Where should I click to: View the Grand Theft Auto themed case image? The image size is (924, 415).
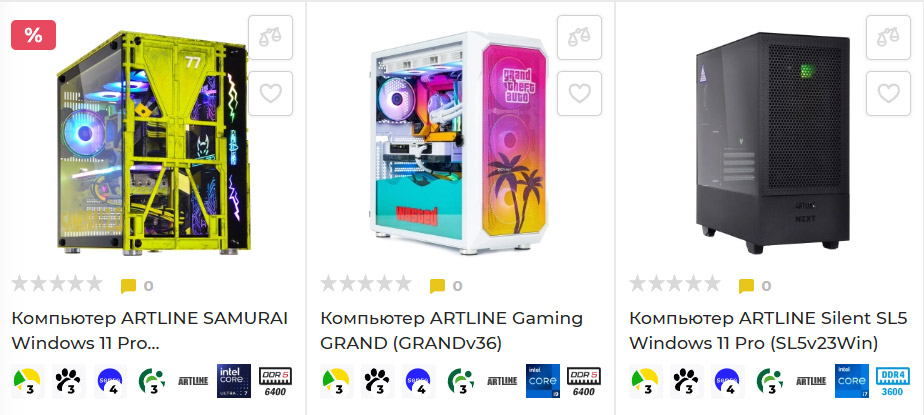click(x=460, y=143)
